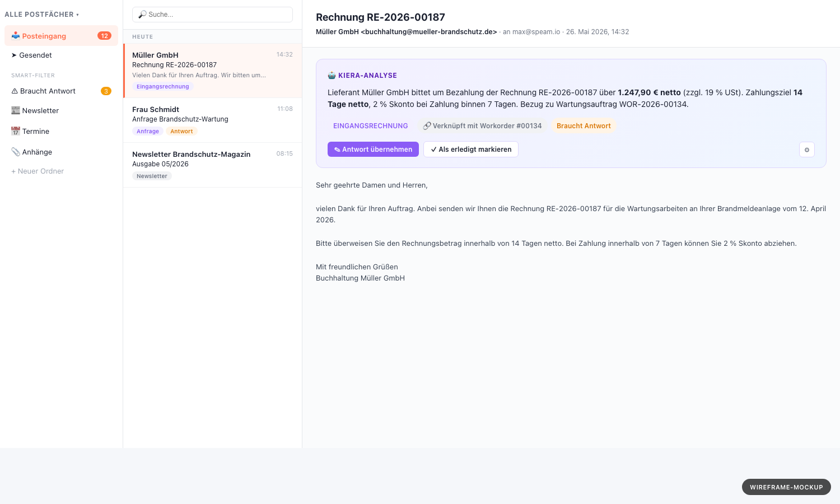Click the orange Braucht Antwort tag

tap(584, 126)
